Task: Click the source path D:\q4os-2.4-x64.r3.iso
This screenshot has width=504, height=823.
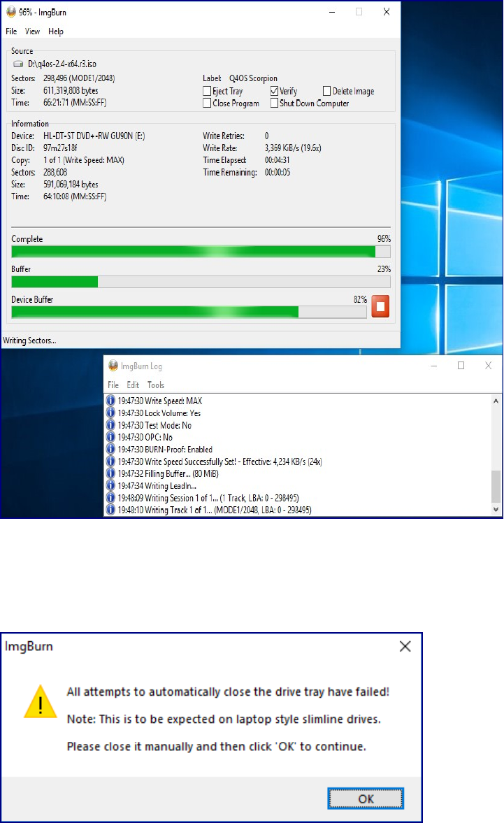Action: click(62, 64)
